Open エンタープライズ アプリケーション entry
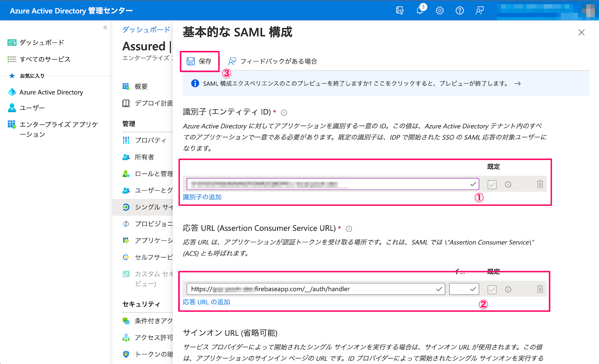Image resolution: width=599 pixels, height=364 pixels. 53,129
